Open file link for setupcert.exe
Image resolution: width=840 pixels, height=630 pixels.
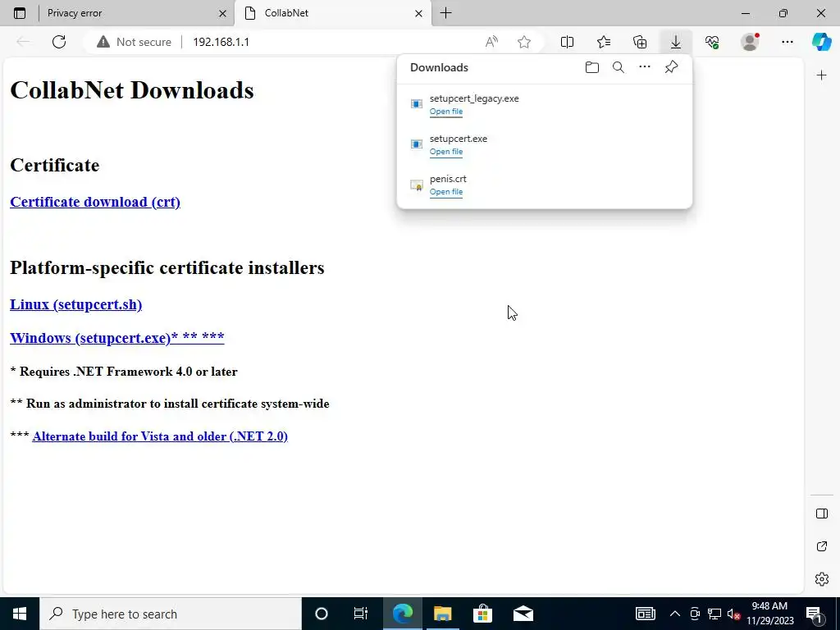click(445, 152)
